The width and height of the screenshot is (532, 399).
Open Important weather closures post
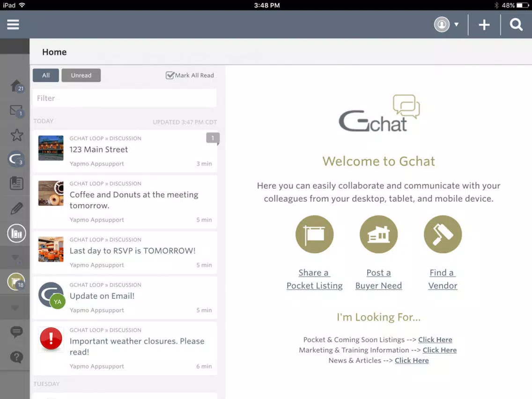pyautogui.click(x=137, y=347)
